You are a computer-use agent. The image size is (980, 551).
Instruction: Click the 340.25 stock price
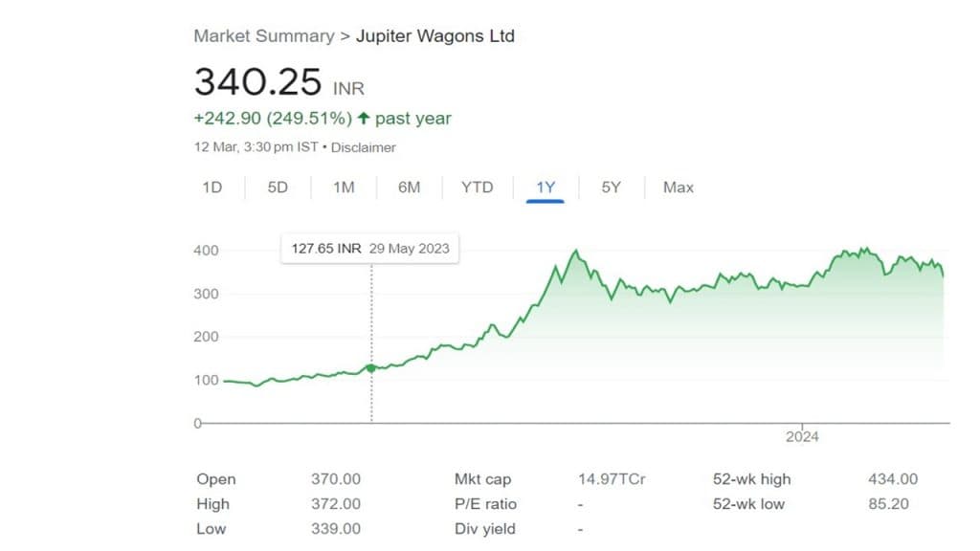257,82
